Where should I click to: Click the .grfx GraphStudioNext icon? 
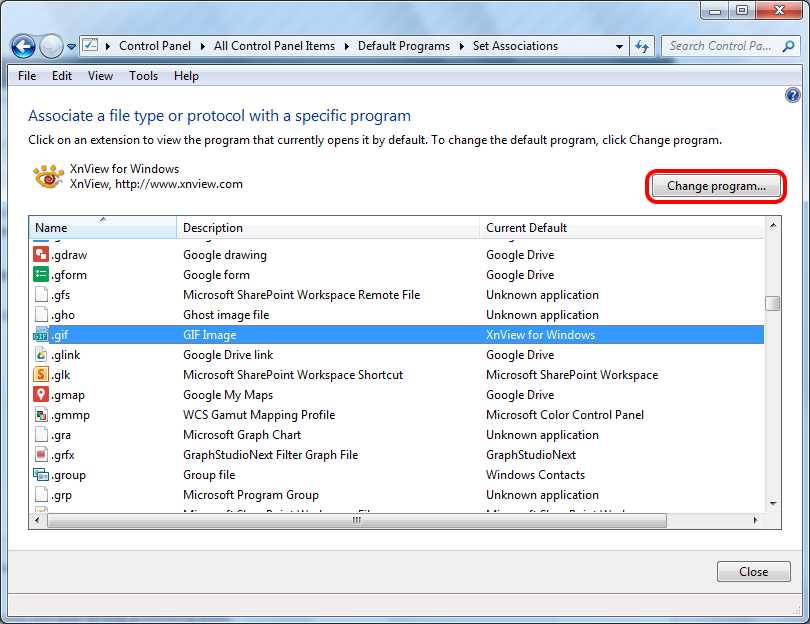41,455
